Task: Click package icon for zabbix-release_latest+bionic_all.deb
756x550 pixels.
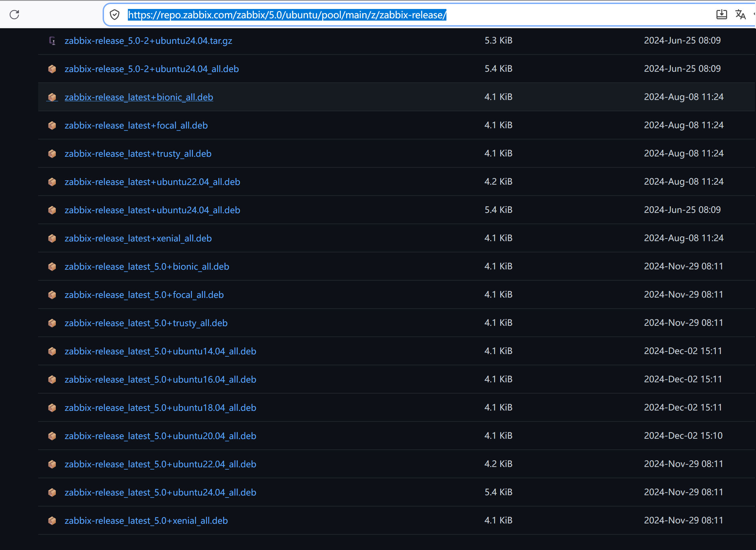Action: [x=52, y=97]
